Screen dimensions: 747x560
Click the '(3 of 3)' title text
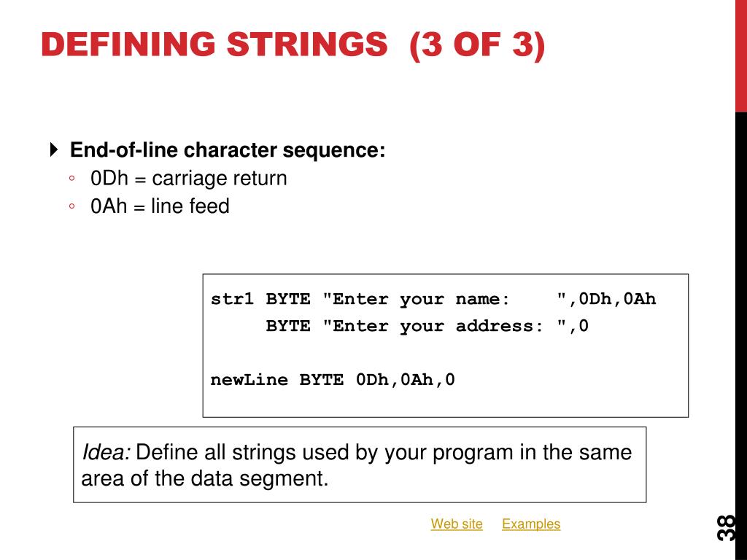pos(477,45)
